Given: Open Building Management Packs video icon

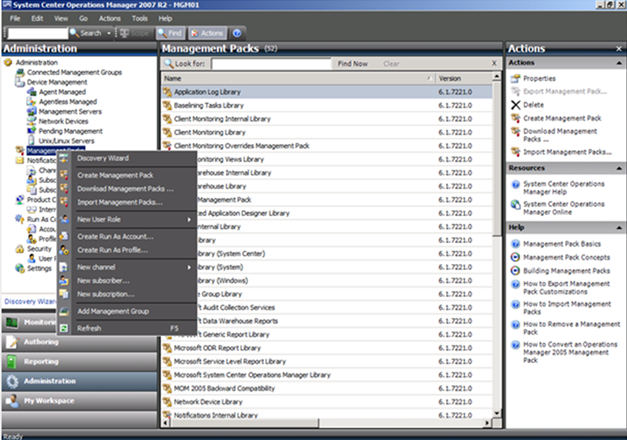Looking at the screenshot, I should coord(516,271).
